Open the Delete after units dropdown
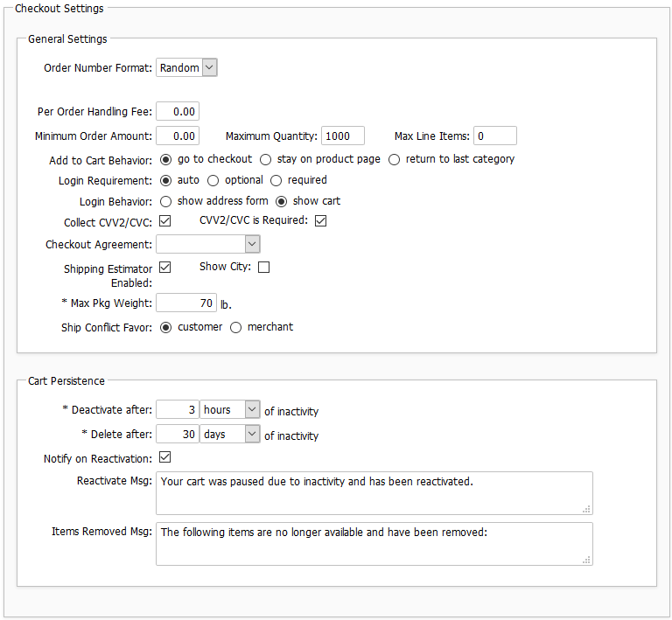672x620 pixels. 230,435
